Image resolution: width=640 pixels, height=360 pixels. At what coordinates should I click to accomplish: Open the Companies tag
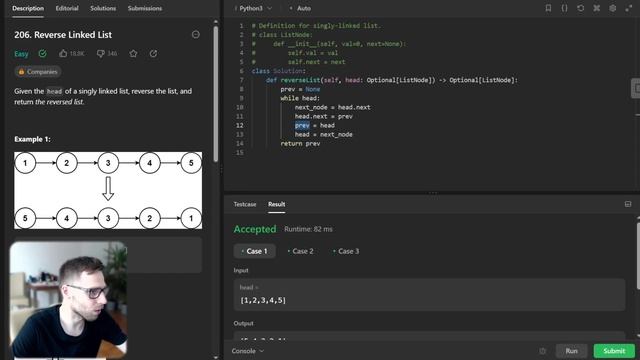coord(38,72)
